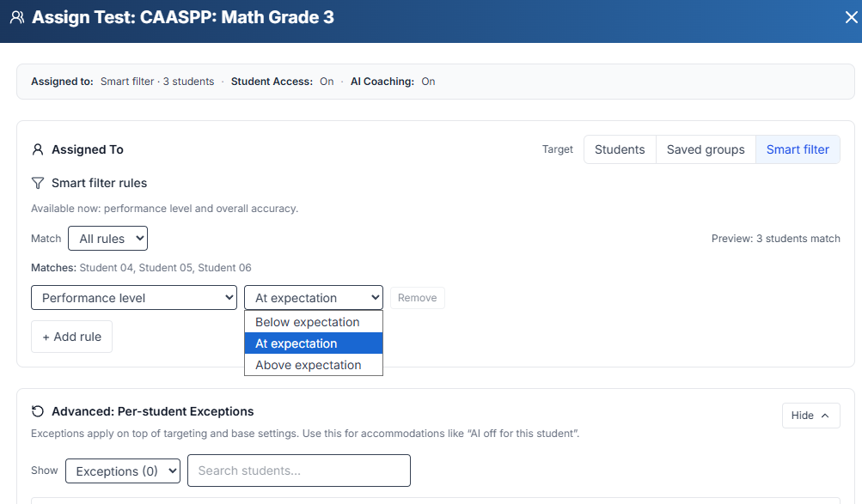Select the Smart filter target tab
Image resolution: width=862 pixels, height=504 pixels.
coord(797,149)
